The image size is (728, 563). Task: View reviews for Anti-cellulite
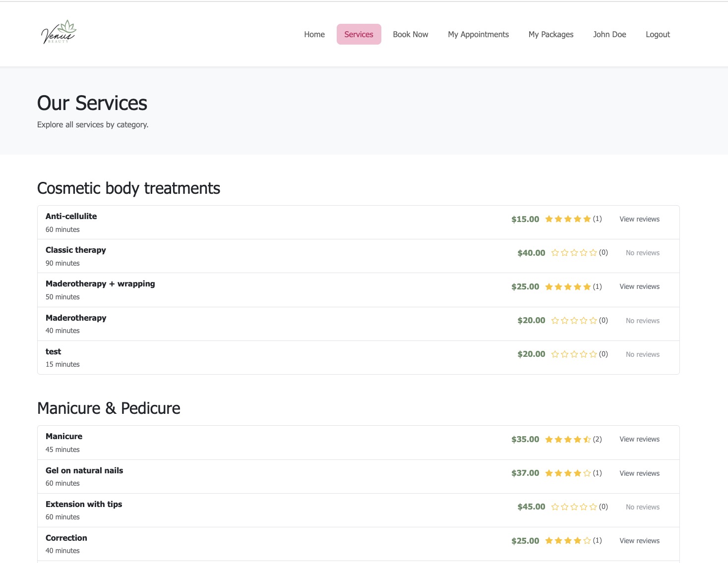[639, 219]
